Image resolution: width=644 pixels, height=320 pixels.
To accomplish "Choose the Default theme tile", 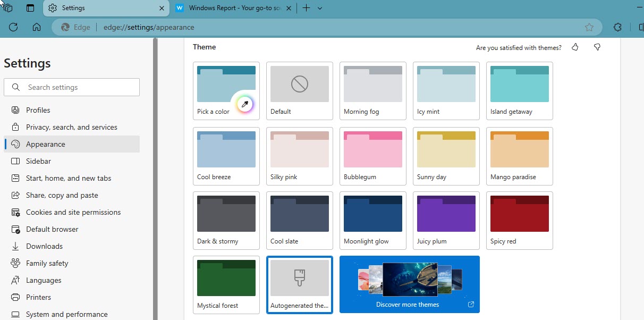I will 300,91.
